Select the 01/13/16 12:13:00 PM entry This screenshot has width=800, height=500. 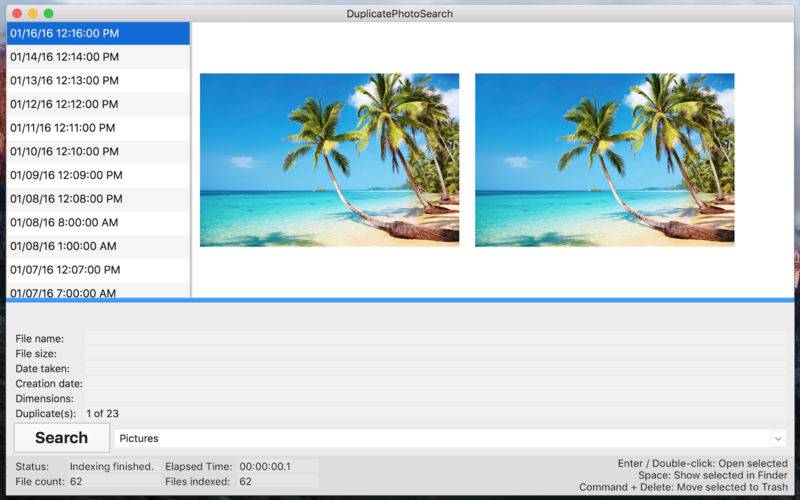pyautogui.click(x=98, y=81)
